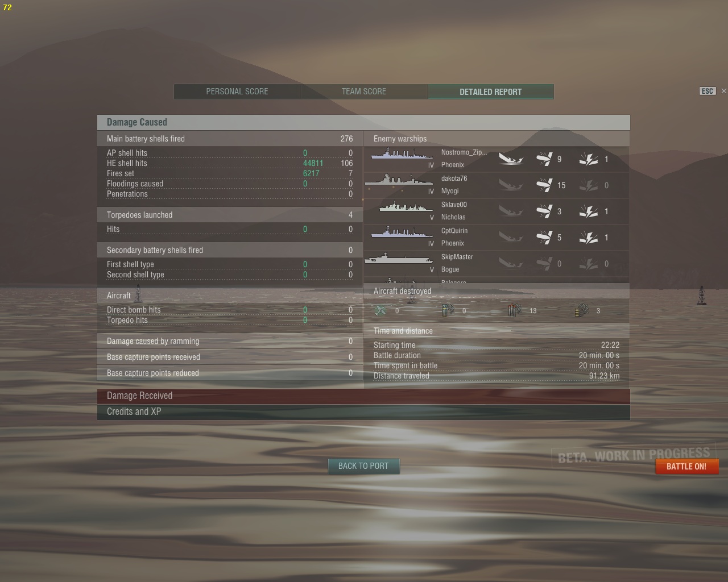Click the "Direct bomb hits" label
The height and width of the screenshot is (582, 728).
coord(134,310)
